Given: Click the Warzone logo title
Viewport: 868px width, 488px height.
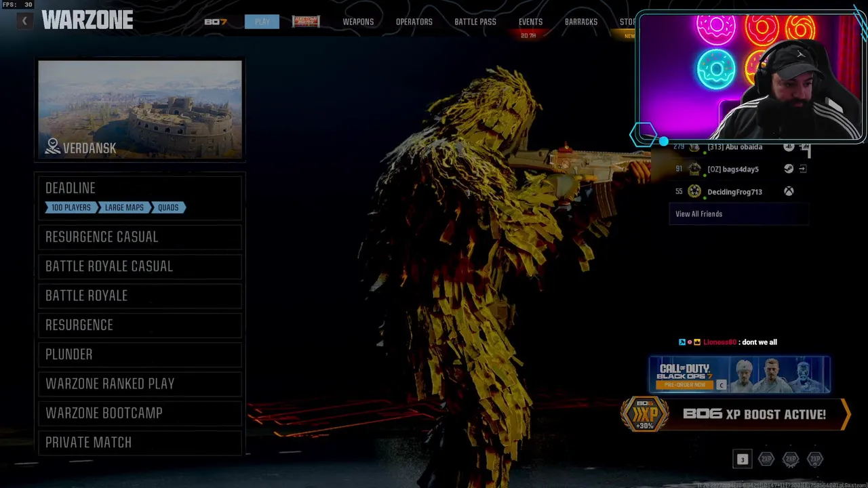Looking at the screenshot, I should [87, 20].
